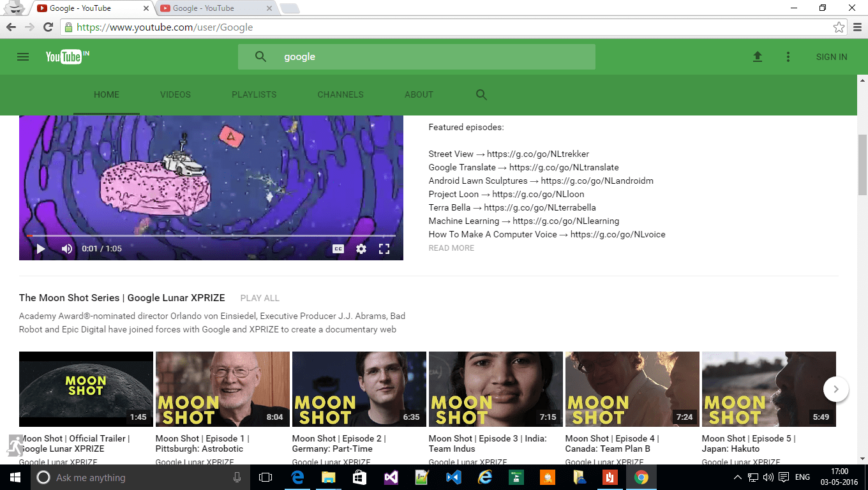
Task: Launch Microsoft Edge from the taskbar
Action: 297,477
